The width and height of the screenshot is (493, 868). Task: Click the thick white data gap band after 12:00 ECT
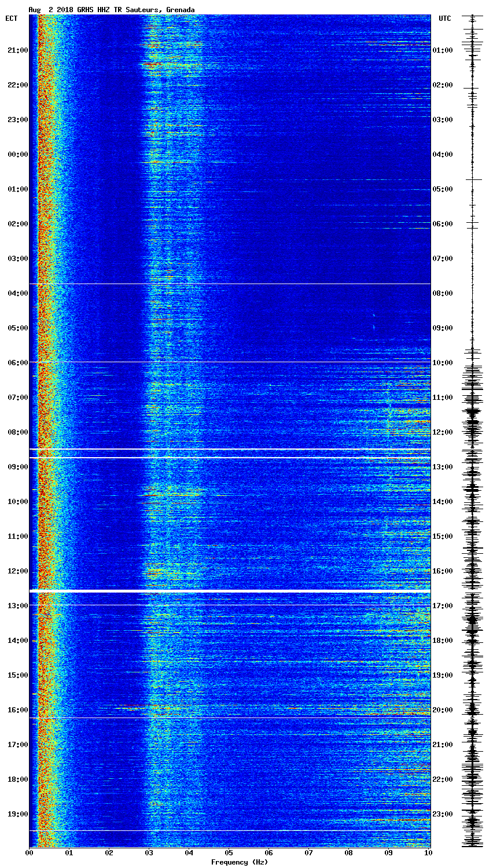(x=230, y=591)
